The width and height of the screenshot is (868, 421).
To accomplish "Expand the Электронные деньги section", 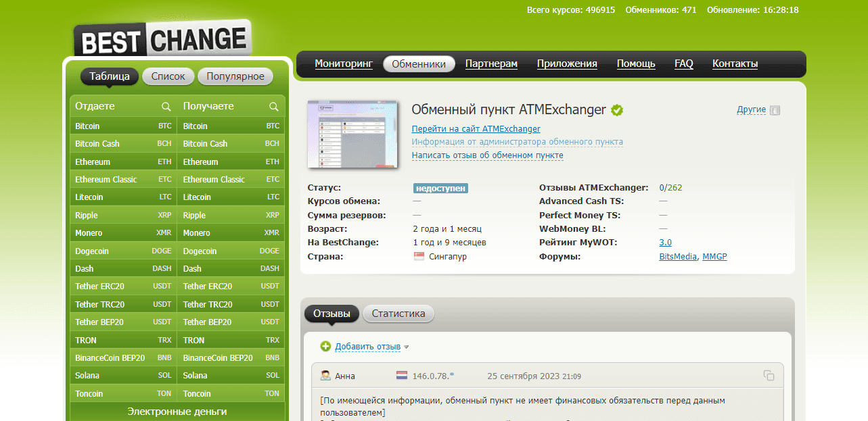I will point(177,412).
